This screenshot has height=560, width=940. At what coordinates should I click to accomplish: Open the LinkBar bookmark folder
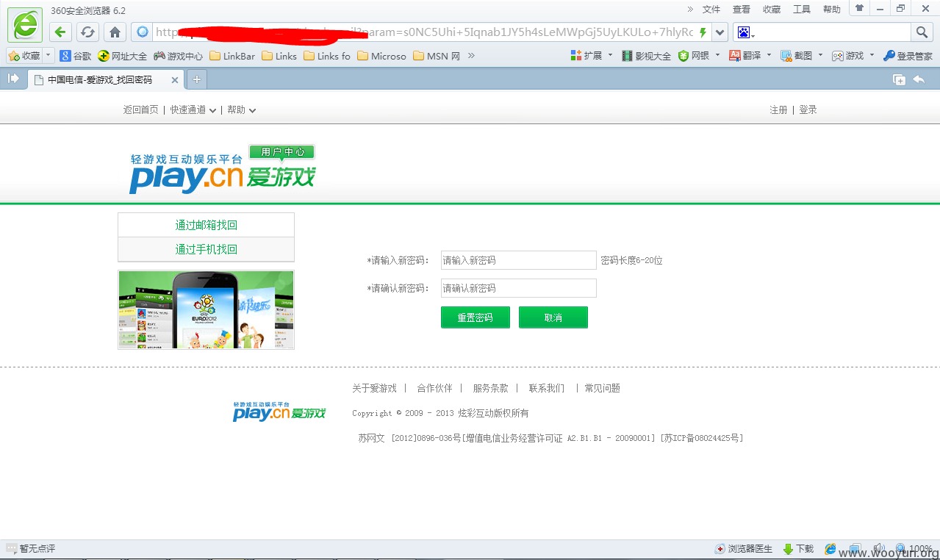pos(232,56)
